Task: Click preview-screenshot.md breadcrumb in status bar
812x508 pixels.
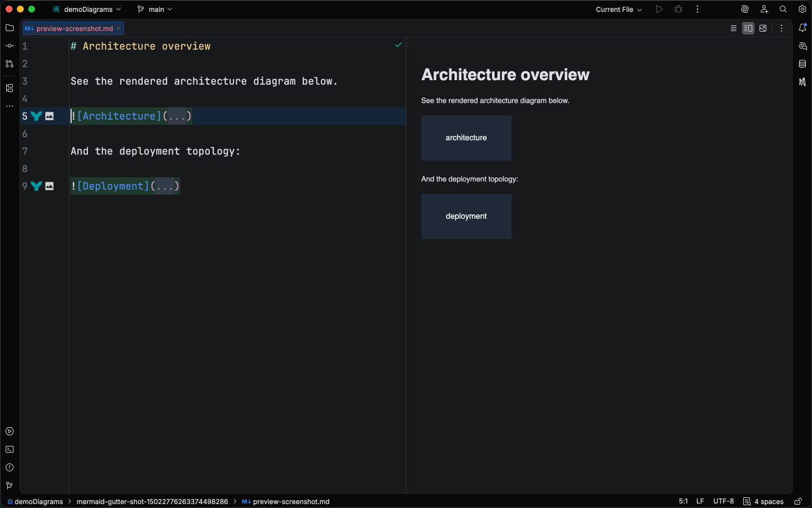Action: point(286,501)
